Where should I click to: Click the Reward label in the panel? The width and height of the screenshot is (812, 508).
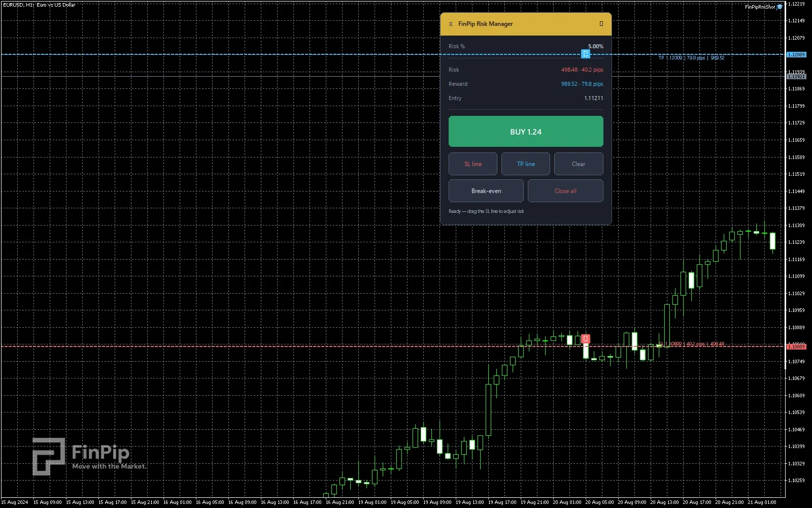458,84
